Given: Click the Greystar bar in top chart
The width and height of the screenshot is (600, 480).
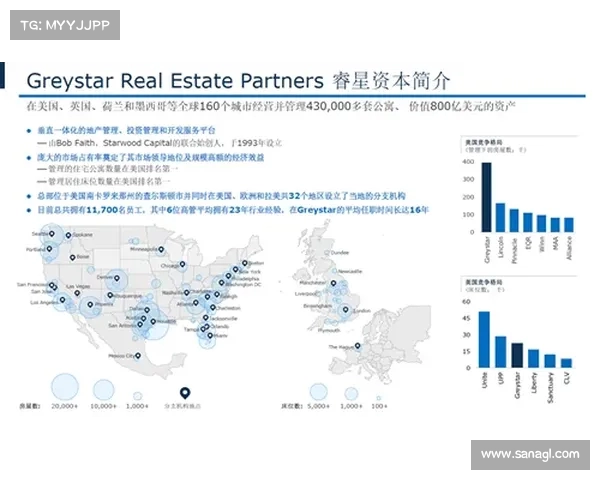Looking at the screenshot, I should [x=486, y=197].
